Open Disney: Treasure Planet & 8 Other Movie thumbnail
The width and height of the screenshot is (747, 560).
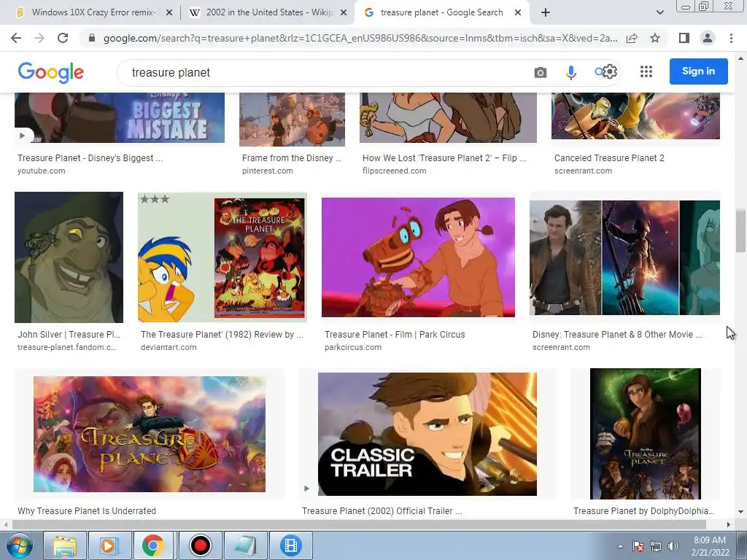coord(624,257)
